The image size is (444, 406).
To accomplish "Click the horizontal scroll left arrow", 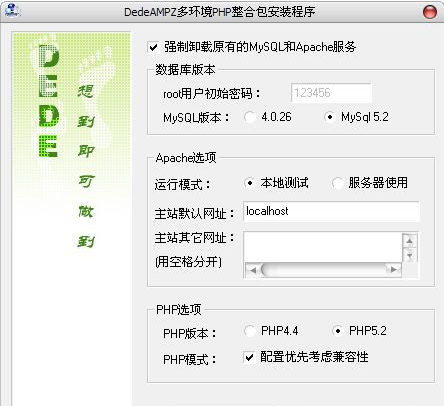I will click(x=253, y=270).
